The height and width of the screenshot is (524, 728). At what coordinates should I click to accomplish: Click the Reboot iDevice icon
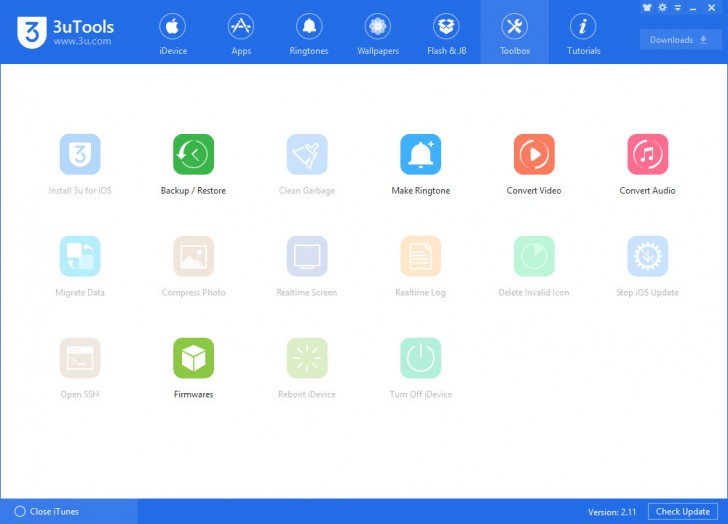(x=307, y=358)
